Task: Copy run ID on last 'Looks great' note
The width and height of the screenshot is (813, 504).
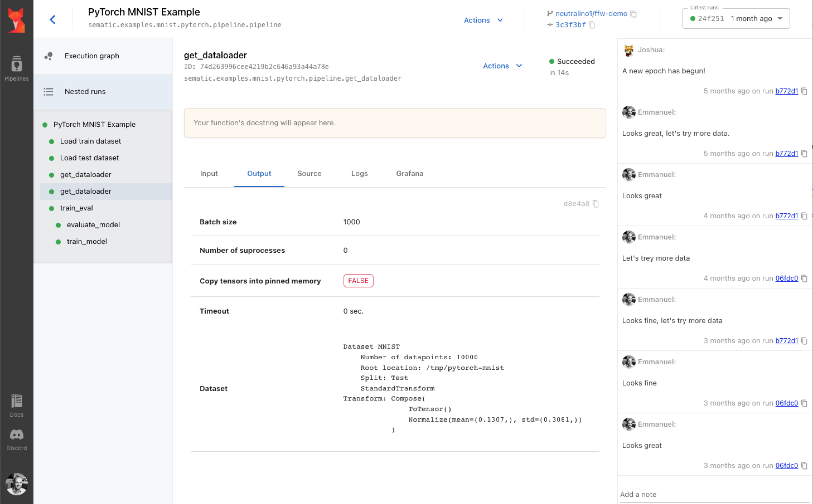Action: pos(804,465)
